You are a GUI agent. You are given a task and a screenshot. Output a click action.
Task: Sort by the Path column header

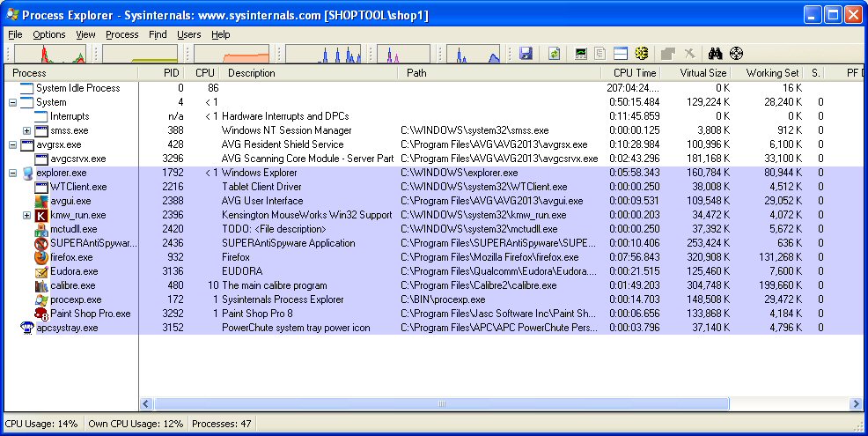point(499,72)
